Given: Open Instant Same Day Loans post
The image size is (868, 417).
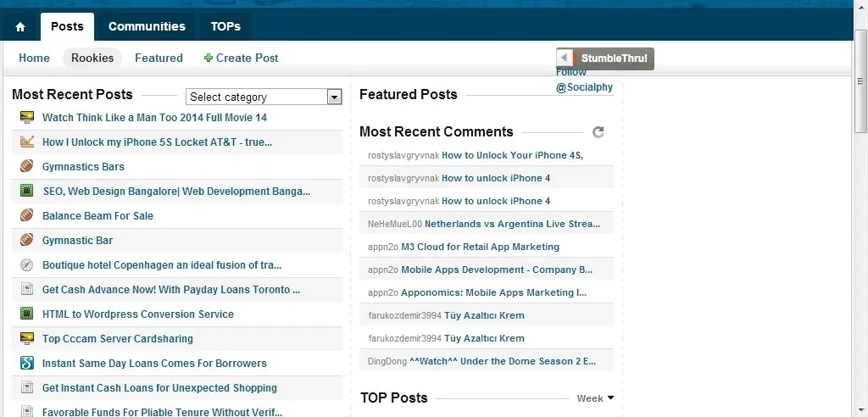Looking at the screenshot, I should click(x=154, y=364).
